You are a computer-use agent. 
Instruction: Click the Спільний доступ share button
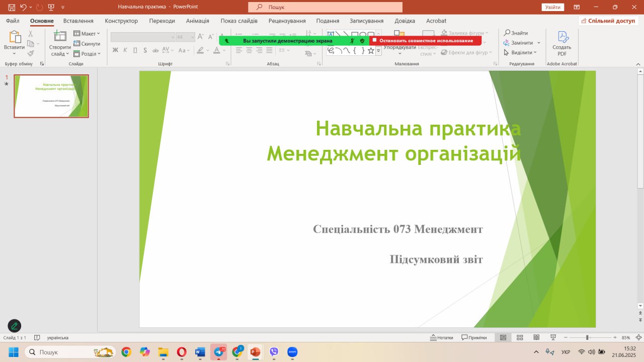click(x=608, y=21)
